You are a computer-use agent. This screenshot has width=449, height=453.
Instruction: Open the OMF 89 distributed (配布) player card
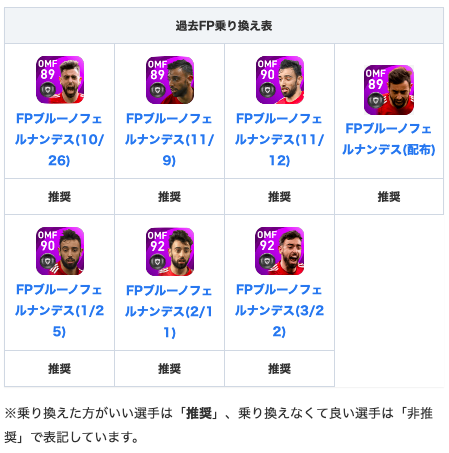click(389, 90)
